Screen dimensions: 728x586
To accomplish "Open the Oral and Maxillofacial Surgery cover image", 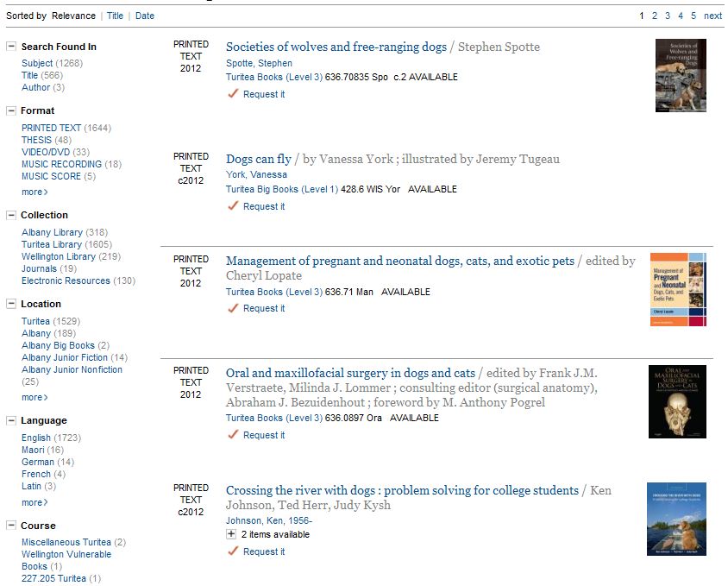I will (x=677, y=401).
